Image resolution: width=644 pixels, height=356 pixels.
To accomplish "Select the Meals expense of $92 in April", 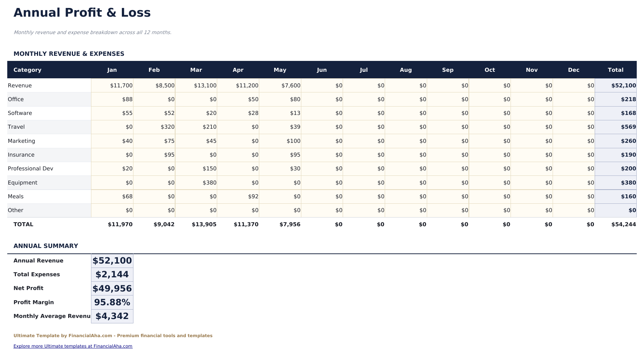I will click(x=255, y=196).
